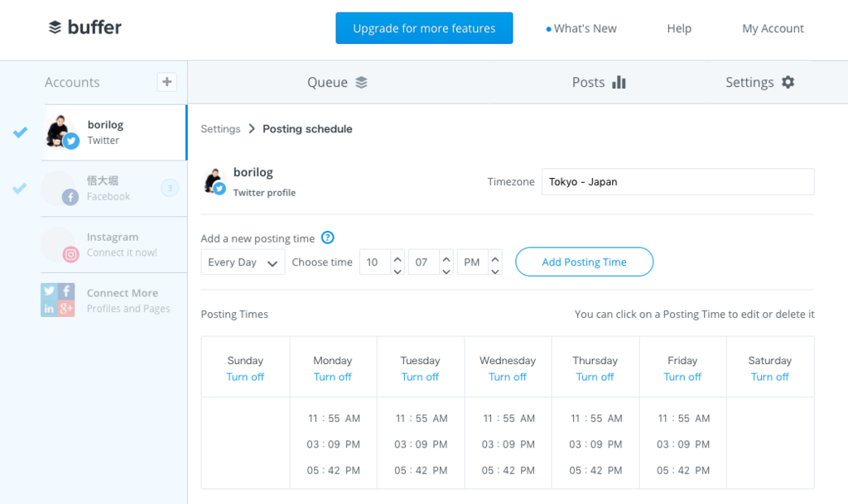Edit Thursday 11:55 AM posting time
This screenshot has height=504, width=848.
coord(596,418)
